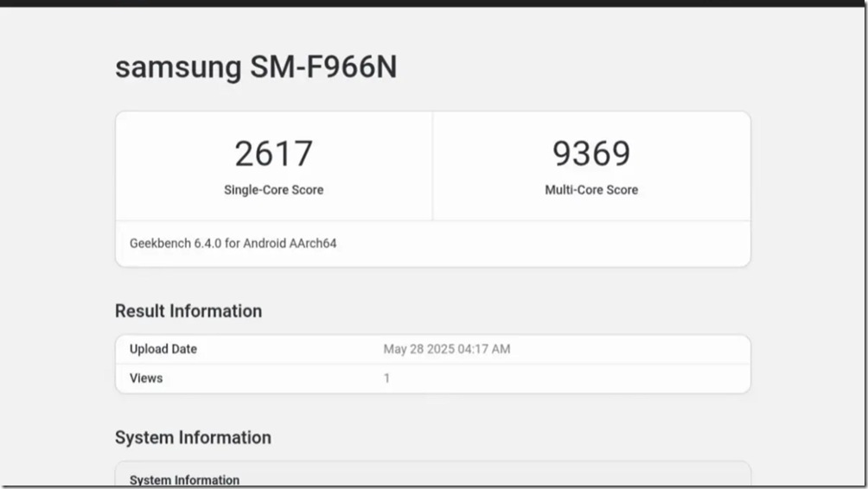The width and height of the screenshot is (868, 489).
Task: Click the view count value "1"
Action: tap(387, 378)
